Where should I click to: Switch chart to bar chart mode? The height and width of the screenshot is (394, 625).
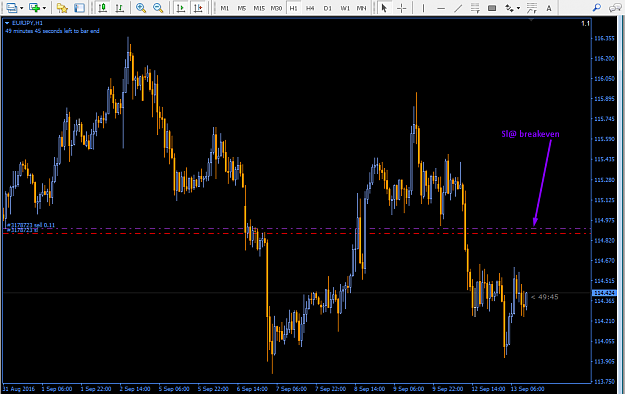(119, 8)
